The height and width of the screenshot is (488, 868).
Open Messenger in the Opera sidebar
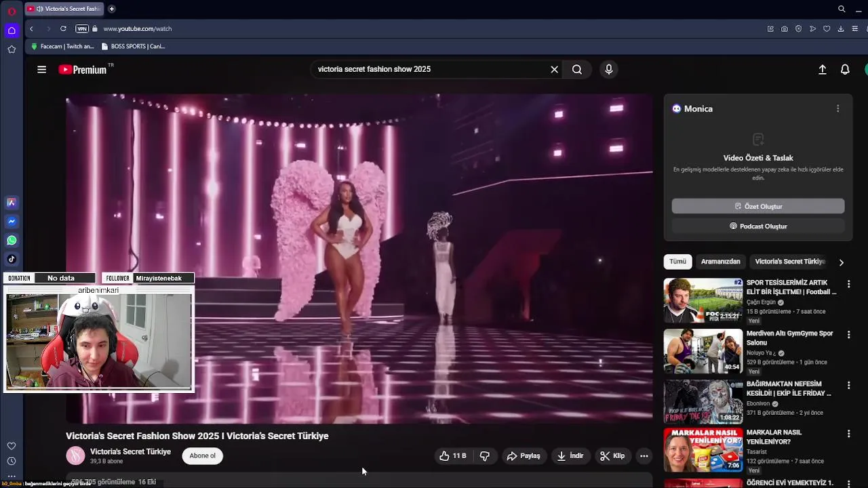(x=12, y=222)
